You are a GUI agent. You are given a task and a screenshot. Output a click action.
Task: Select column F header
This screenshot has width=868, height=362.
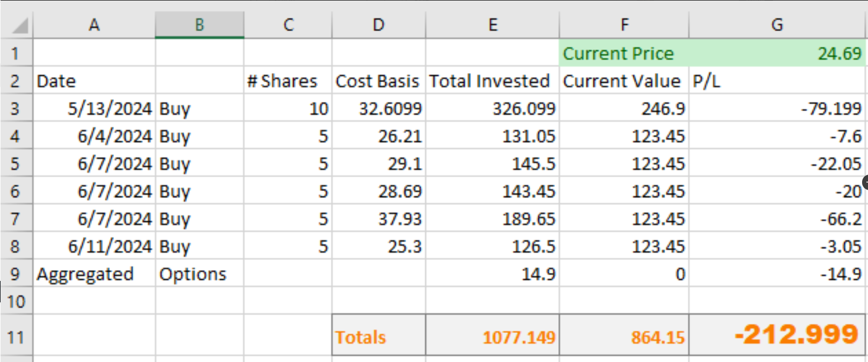624,25
